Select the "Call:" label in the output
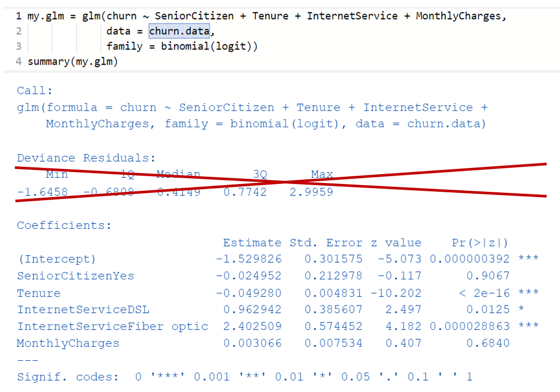 34,91
